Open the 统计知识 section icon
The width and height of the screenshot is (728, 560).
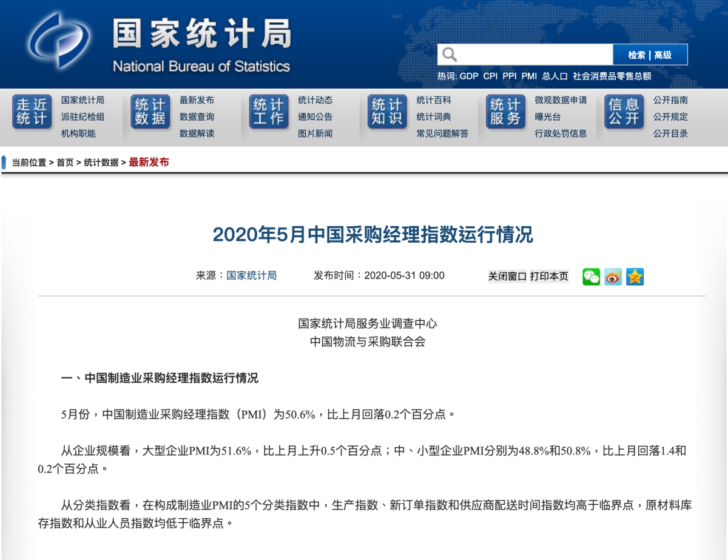(387, 112)
